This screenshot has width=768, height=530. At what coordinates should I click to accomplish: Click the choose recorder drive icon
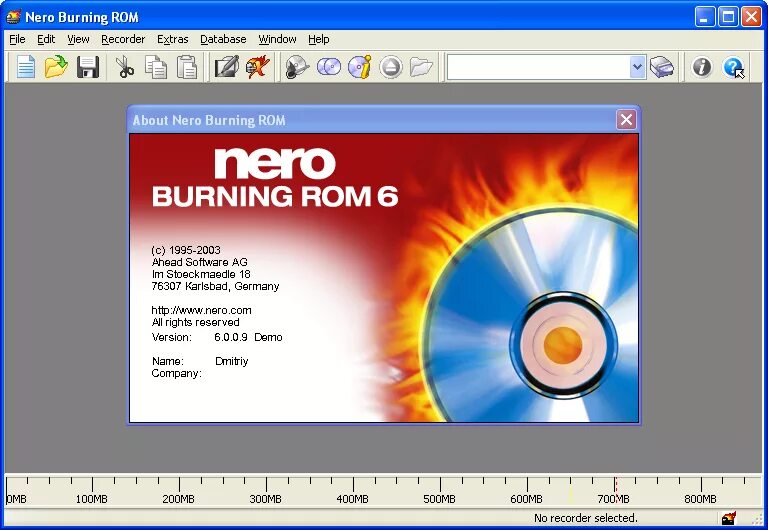click(x=662, y=67)
